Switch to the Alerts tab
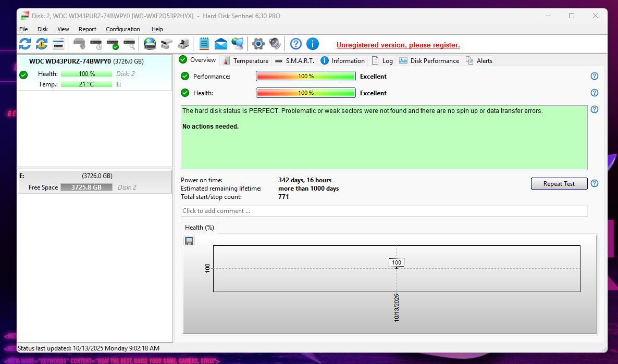Screen dimensions: 618x364 479,60
